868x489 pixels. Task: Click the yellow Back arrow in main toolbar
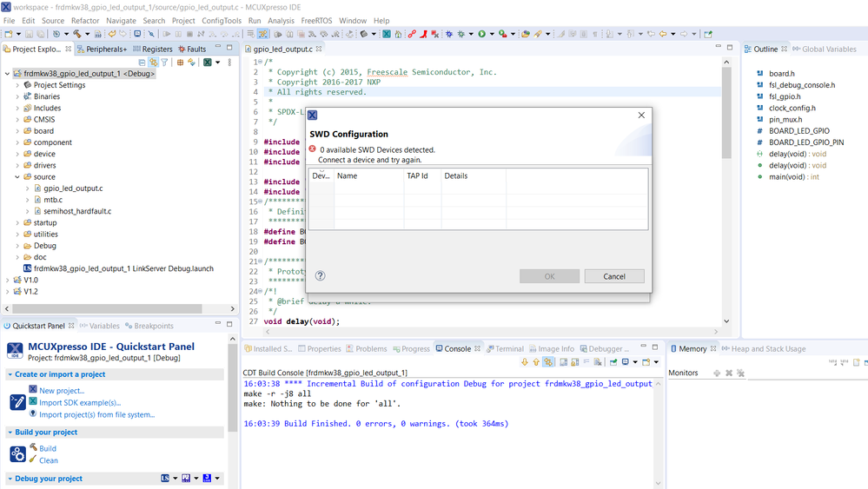tap(662, 34)
